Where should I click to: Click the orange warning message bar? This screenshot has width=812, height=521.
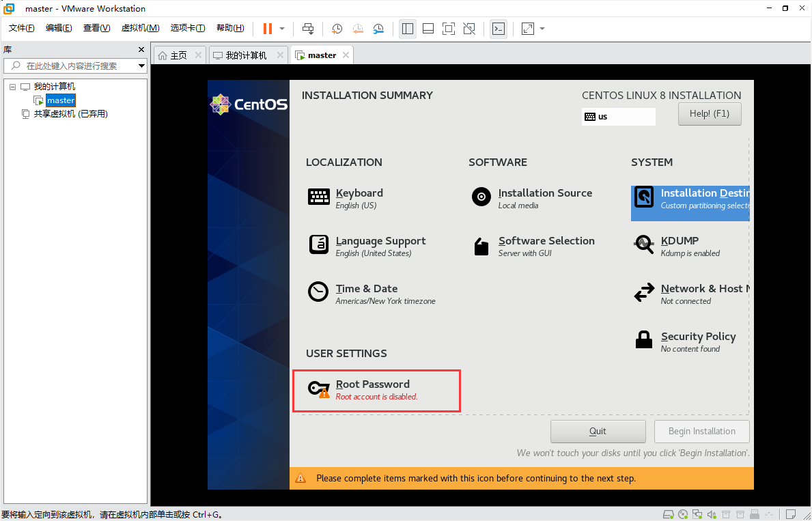[x=522, y=478]
